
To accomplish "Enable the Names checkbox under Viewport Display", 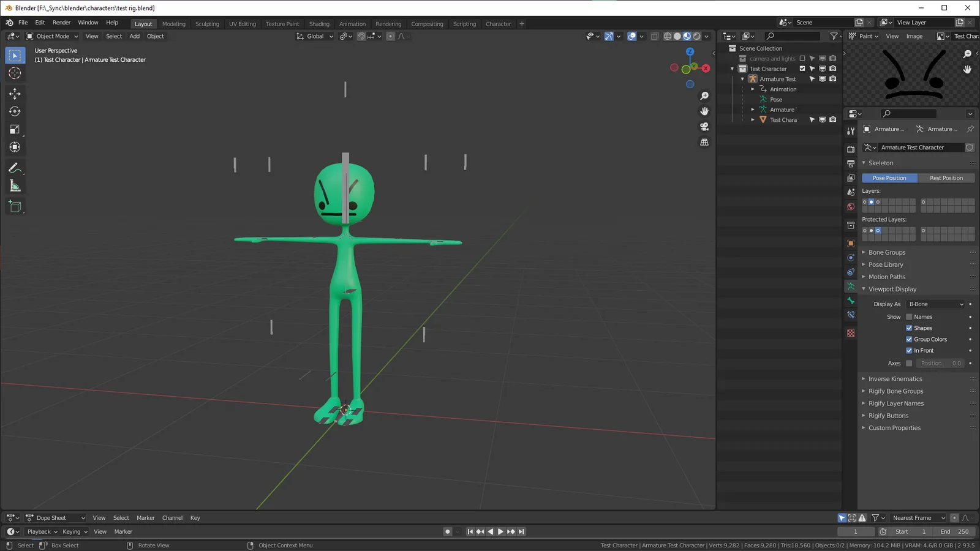I will tap(910, 317).
